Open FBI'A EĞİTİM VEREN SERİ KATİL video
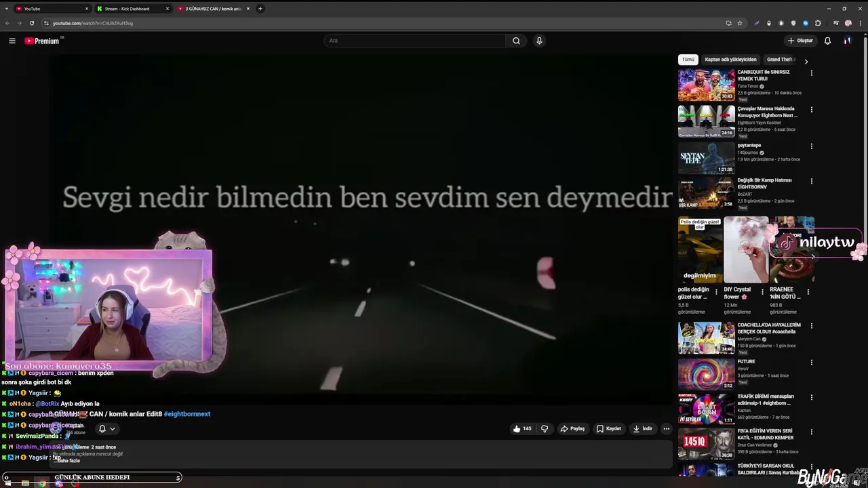The width and height of the screenshot is (868, 488). click(x=706, y=445)
